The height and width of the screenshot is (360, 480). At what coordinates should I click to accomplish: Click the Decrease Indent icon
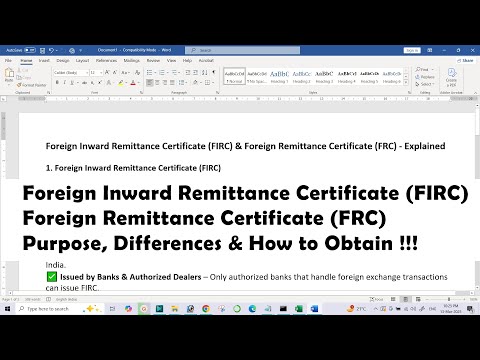pos(188,72)
